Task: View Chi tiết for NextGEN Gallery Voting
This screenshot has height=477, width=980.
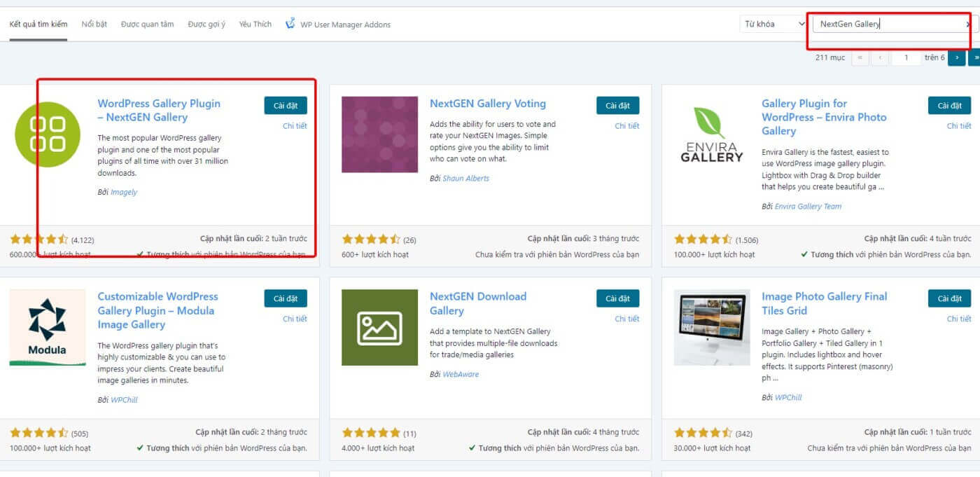Action: pos(627,126)
